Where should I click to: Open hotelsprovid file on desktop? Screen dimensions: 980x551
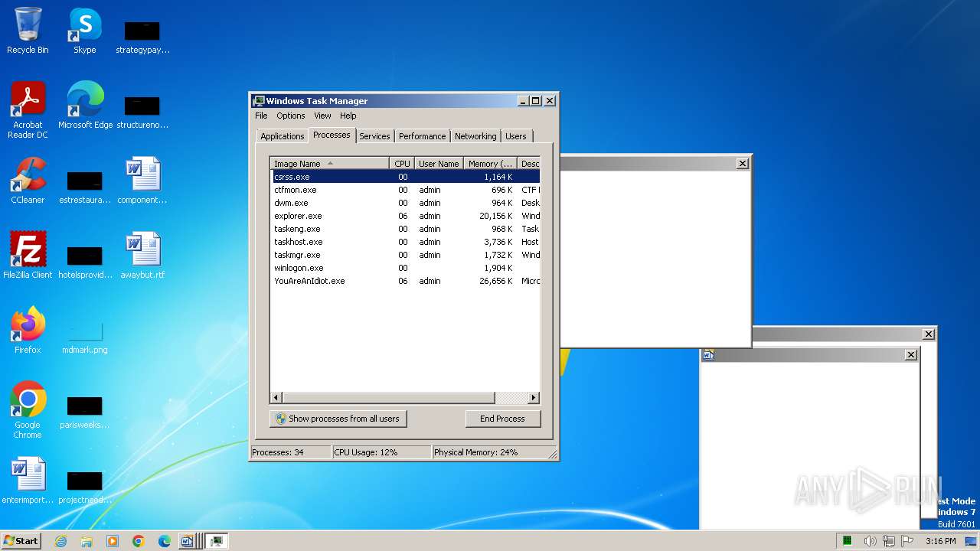point(85,262)
